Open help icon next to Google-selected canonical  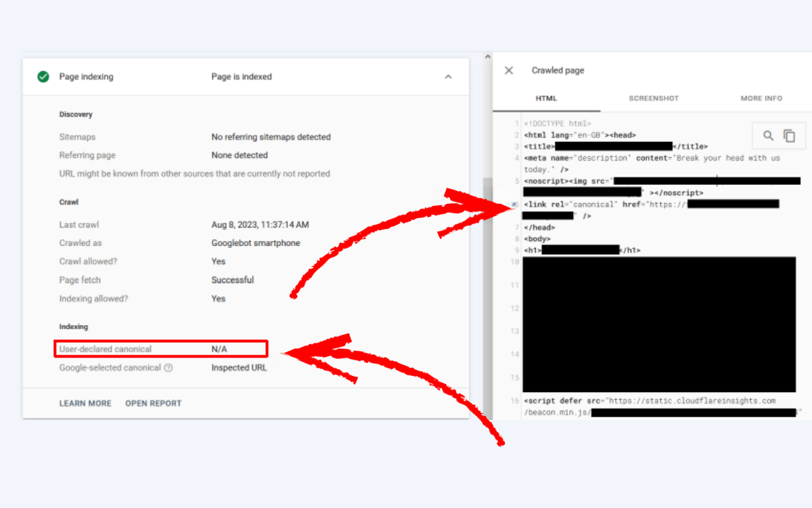(x=168, y=368)
